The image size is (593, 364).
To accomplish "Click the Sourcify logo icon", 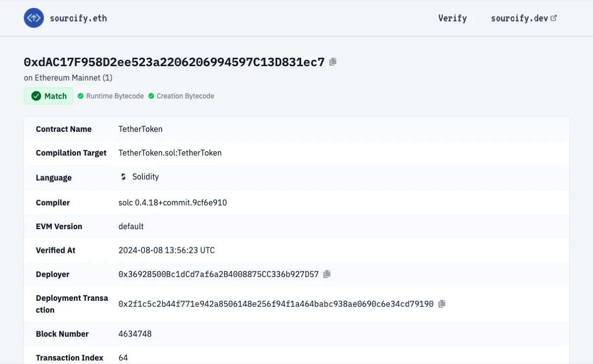I will (34, 18).
